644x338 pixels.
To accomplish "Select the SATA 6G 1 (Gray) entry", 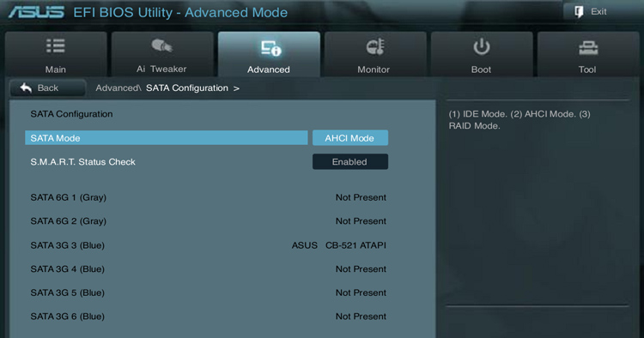I will [68, 197].
